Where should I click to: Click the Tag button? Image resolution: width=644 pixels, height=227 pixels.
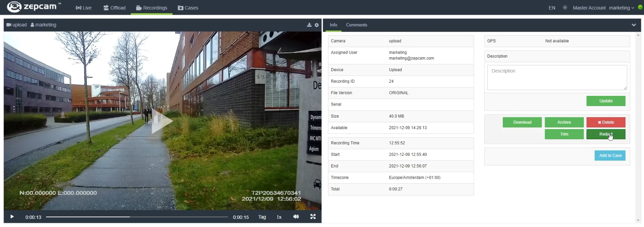[x=262, y=217]
